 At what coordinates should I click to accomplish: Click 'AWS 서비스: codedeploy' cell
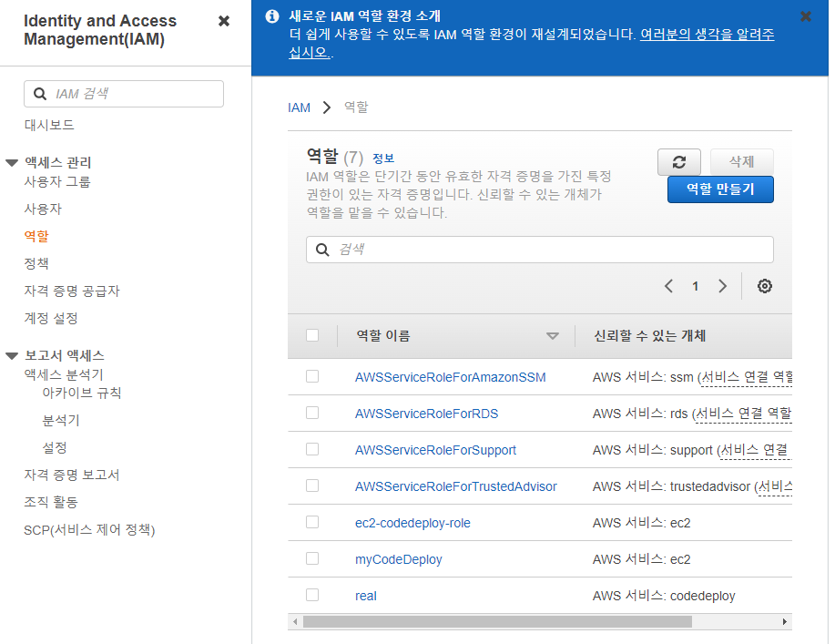pyautogui.click(x=664, y=596)
